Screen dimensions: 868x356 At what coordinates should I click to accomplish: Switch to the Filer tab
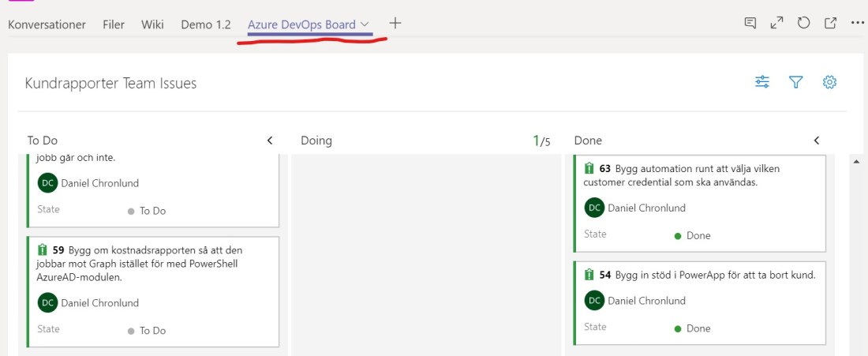point(114,24)
